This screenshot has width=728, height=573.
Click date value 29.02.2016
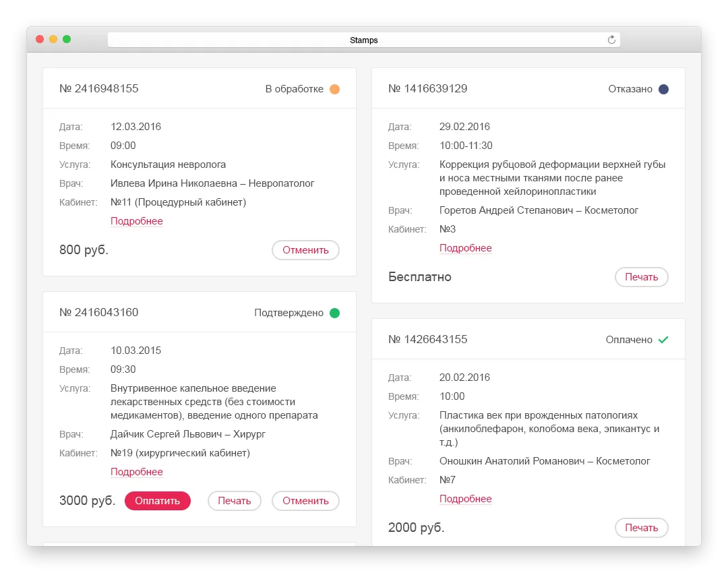tap(464, 127)
